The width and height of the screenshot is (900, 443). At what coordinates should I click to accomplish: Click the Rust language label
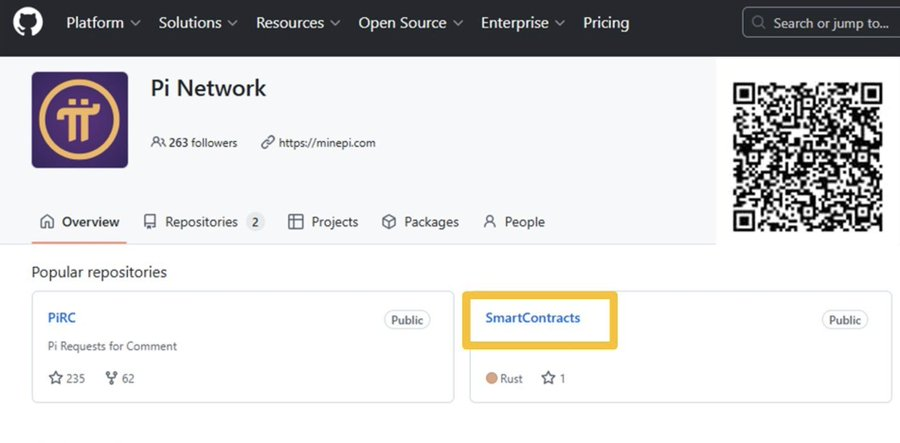point(511,379)
